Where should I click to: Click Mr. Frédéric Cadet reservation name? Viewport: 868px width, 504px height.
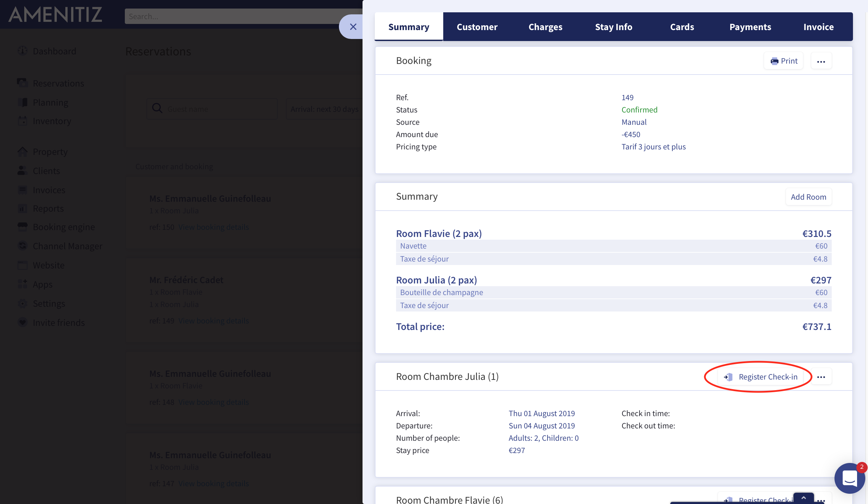[186, 280]
